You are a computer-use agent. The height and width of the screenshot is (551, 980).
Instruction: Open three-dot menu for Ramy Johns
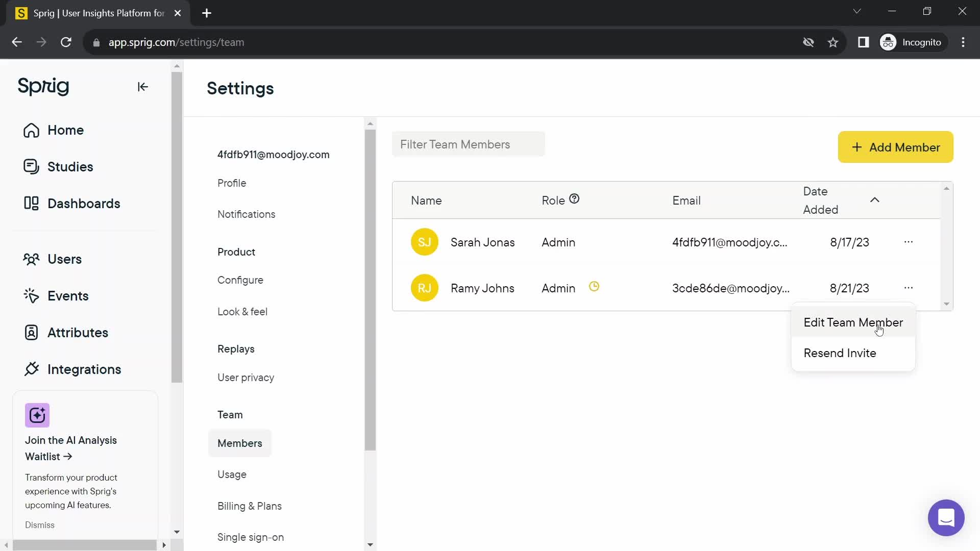pyautogui.click(x=909, y=288)
